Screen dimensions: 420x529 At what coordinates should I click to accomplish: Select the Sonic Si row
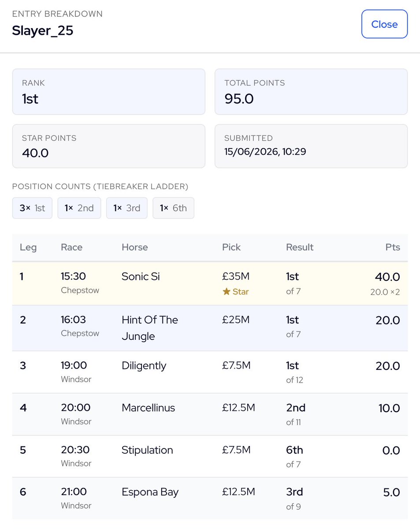tap(210, 283)
